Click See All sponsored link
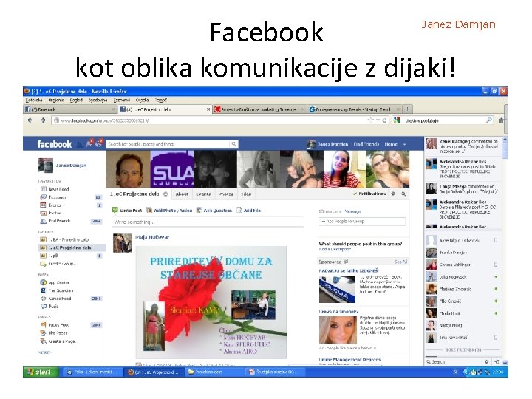532x399 pixels. (x=400, y=262)
